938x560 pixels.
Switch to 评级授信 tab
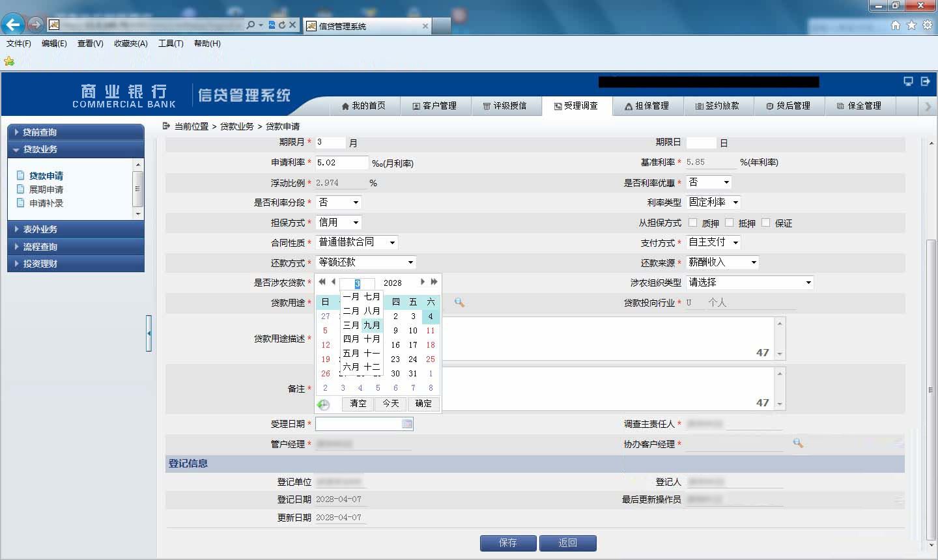tap(505, 105)
